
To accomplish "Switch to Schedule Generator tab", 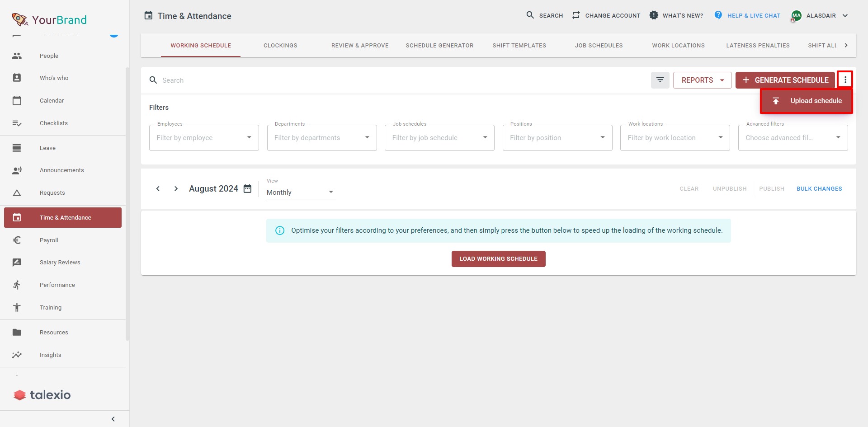I will (x=439, y=45).
